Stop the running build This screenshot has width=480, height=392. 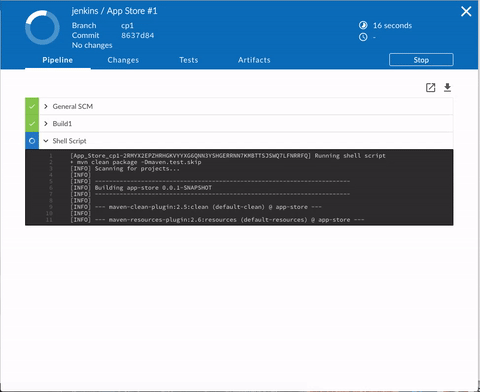[x=421, y=60]
